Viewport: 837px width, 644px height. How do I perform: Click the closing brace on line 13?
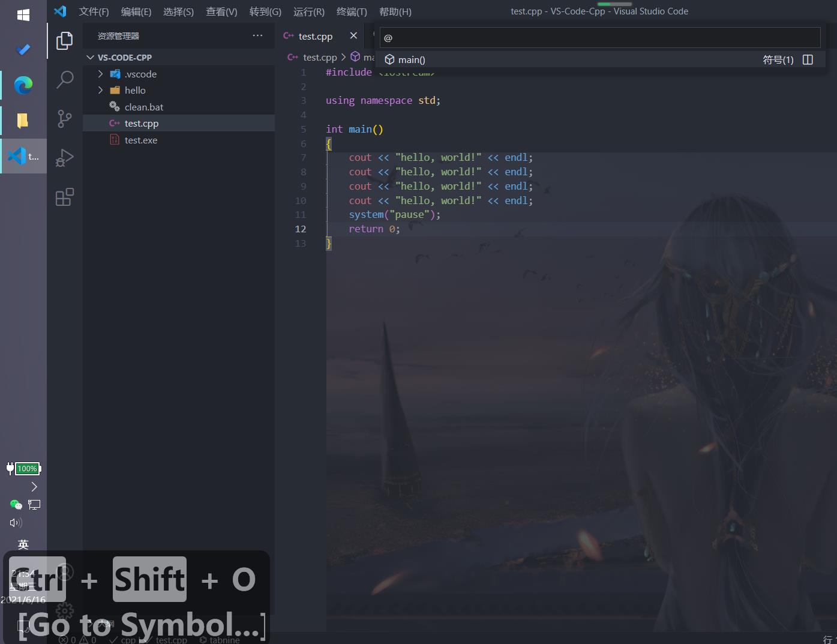(329, 243)
